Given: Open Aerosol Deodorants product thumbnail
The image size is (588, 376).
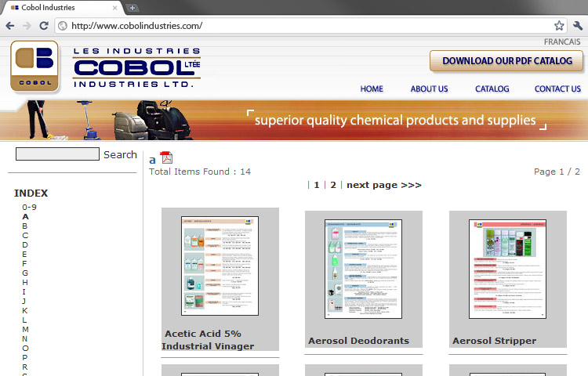Looking at the screenshot, I should 363,269.
